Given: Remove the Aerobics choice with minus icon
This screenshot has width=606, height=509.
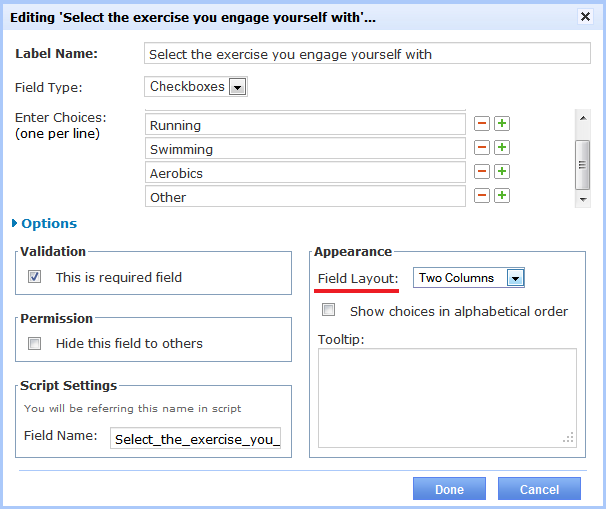Looking at the screenshot, I should (482, 172).
